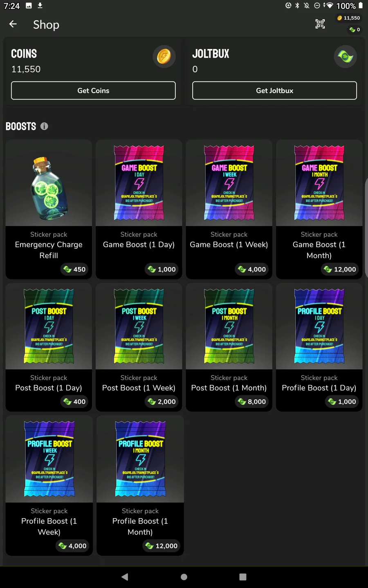
Task: Click the Get Joltbux button
Action: click(274, 91)
